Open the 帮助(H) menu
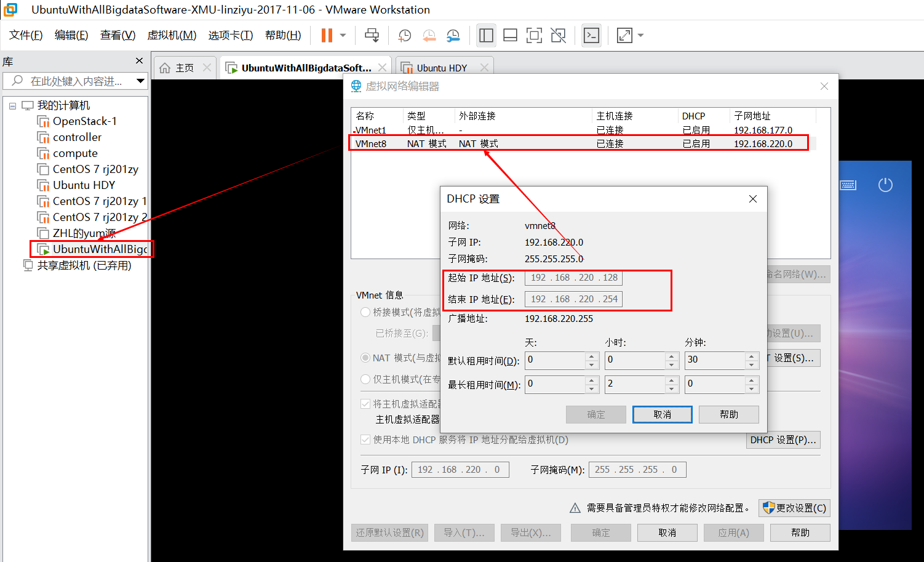Screen dimensions: 924x562 [x=283, y=35]
